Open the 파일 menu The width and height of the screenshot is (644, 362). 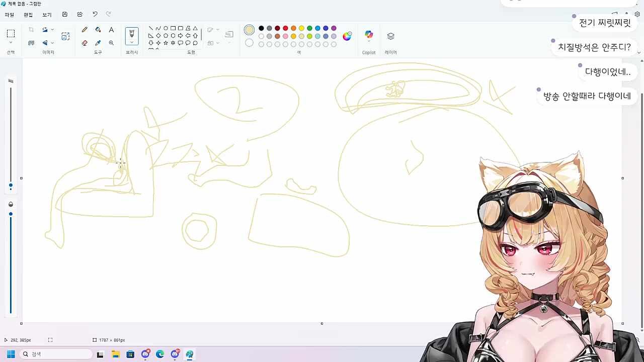(x=9, y=15)
